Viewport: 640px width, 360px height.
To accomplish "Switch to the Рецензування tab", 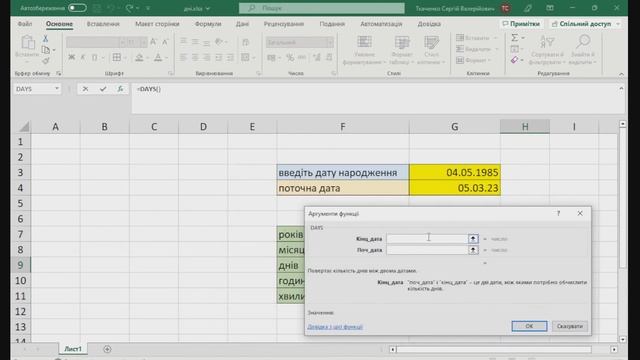I will [x=284, y=24].
